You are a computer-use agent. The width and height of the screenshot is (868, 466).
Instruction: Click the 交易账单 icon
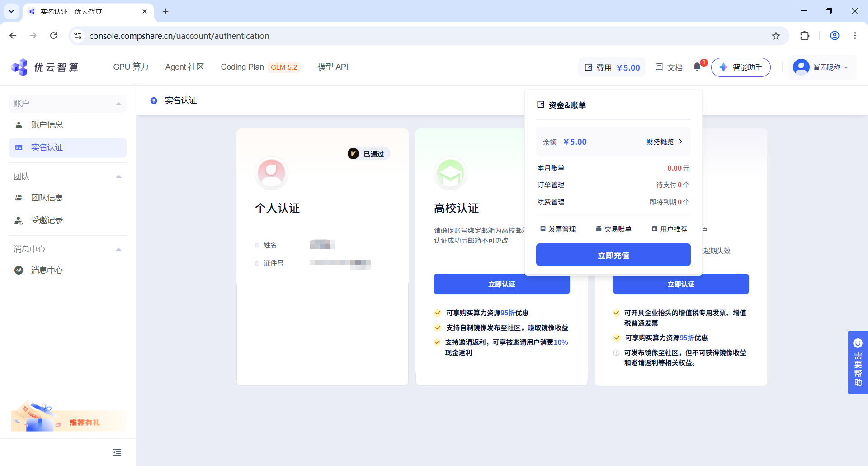(x=599, y=229)
